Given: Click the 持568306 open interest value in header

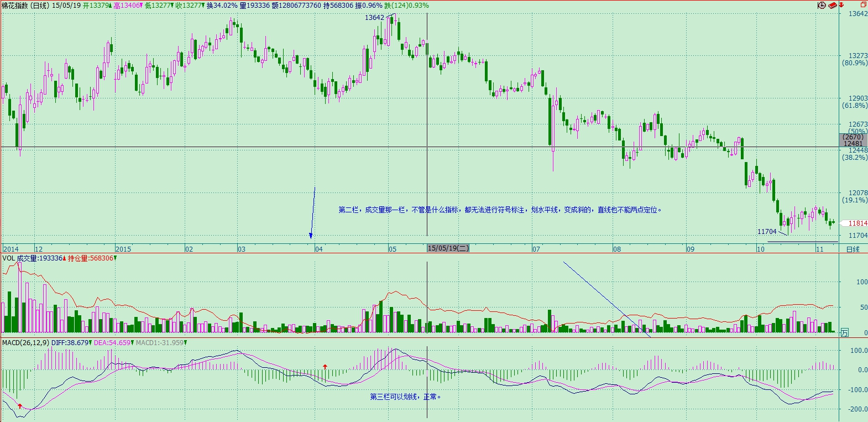Looking at the screenshot, I should [x=338, y=5].
